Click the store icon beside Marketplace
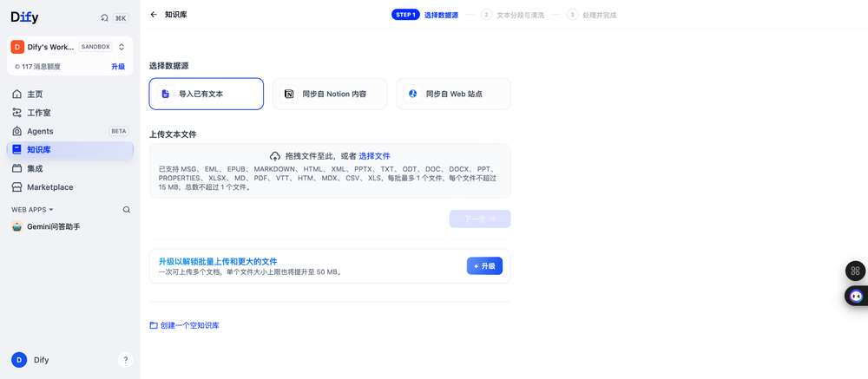The width and height of the screenshot is (868, 379). coord(17,187)
